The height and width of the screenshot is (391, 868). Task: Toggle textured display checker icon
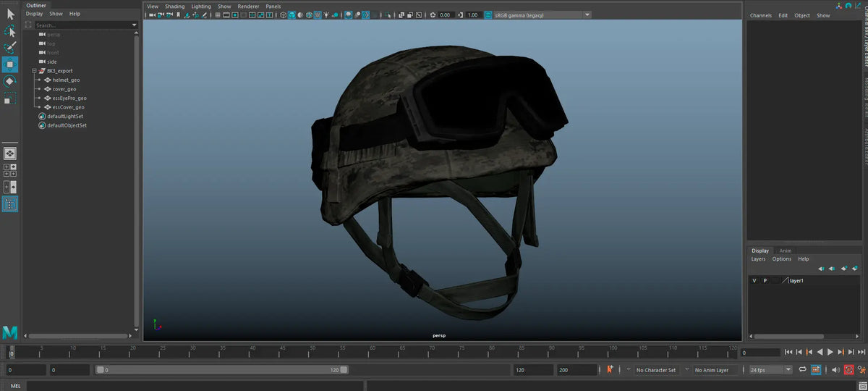[x=318, y=14]
